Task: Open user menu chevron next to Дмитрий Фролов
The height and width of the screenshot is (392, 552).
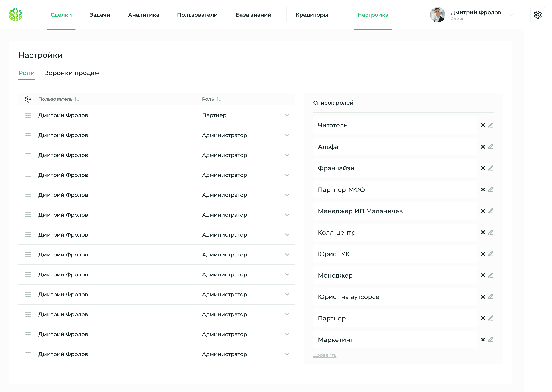Action: tap(511, 15)
